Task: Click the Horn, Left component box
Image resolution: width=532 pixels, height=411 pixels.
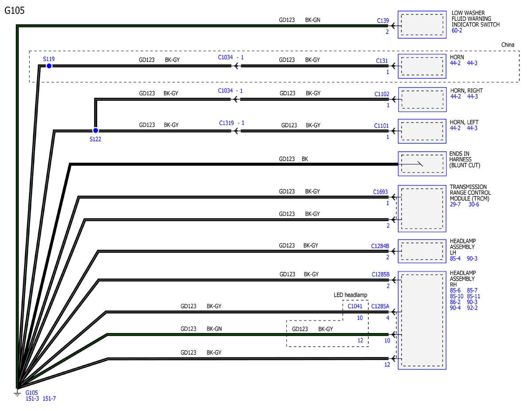Action: 422,131
